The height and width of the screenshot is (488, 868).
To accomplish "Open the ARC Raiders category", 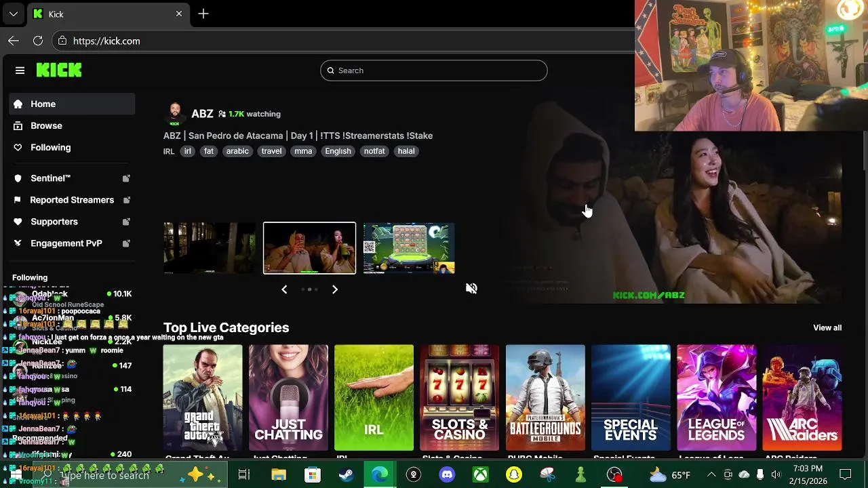I will point(802,398).
